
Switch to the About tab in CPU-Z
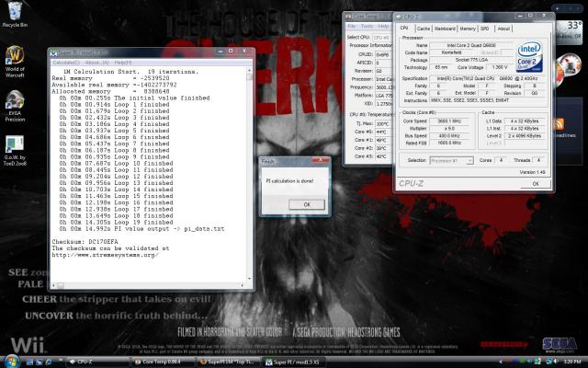tap(503, 29)
